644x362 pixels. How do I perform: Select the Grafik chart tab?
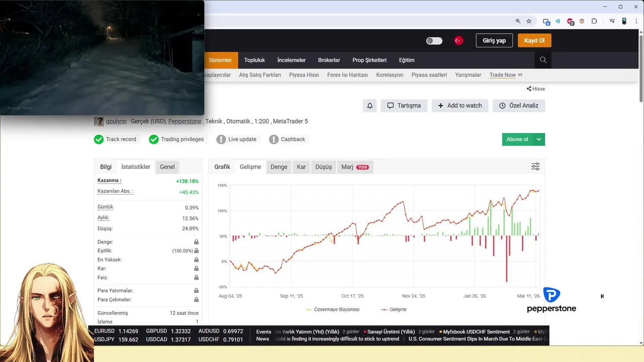[222, 167]
